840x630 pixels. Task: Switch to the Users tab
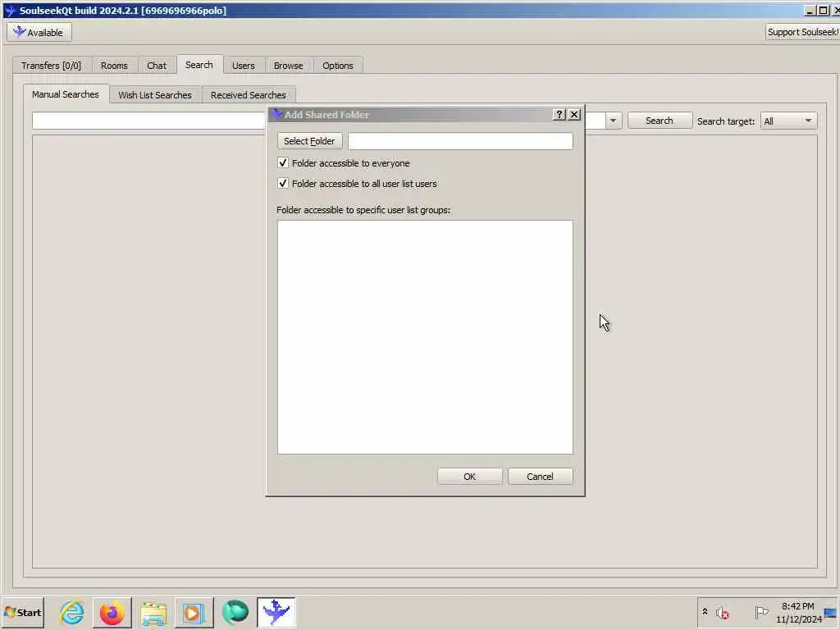pyautogui.click(x=243, y=66)
